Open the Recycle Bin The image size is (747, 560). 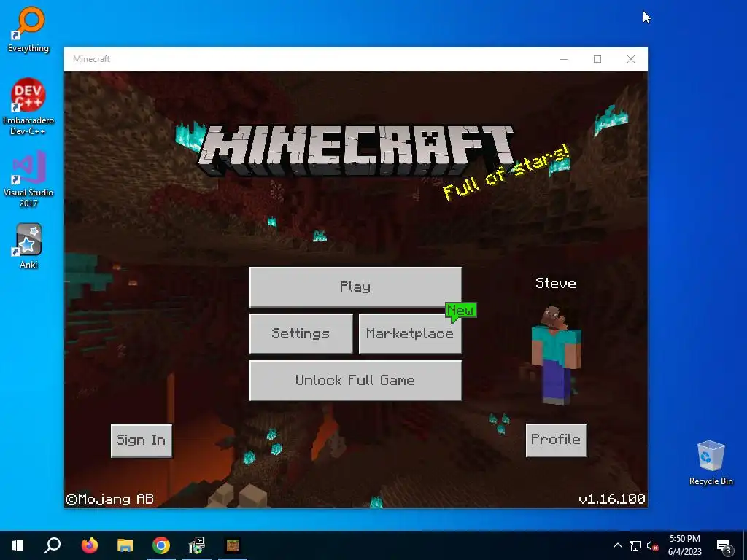tap(711, 463)
